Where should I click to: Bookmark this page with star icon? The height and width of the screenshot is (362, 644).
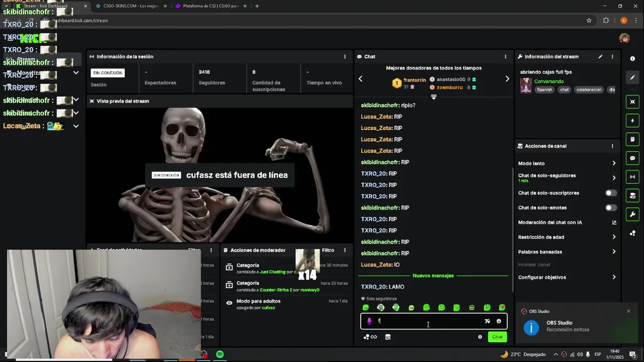[589, 21]
